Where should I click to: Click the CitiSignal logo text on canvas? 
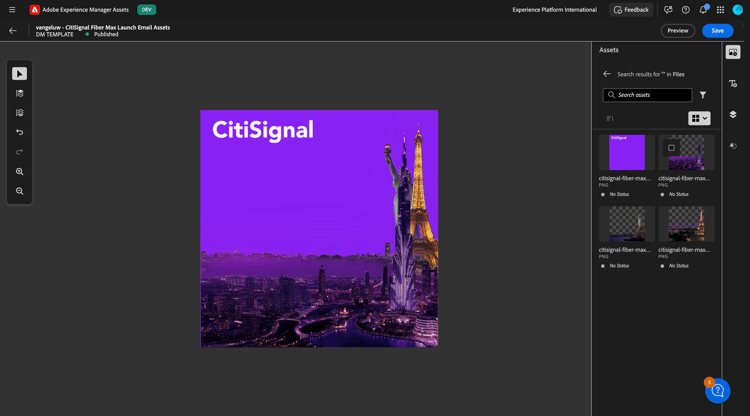(x=263, y=130)
